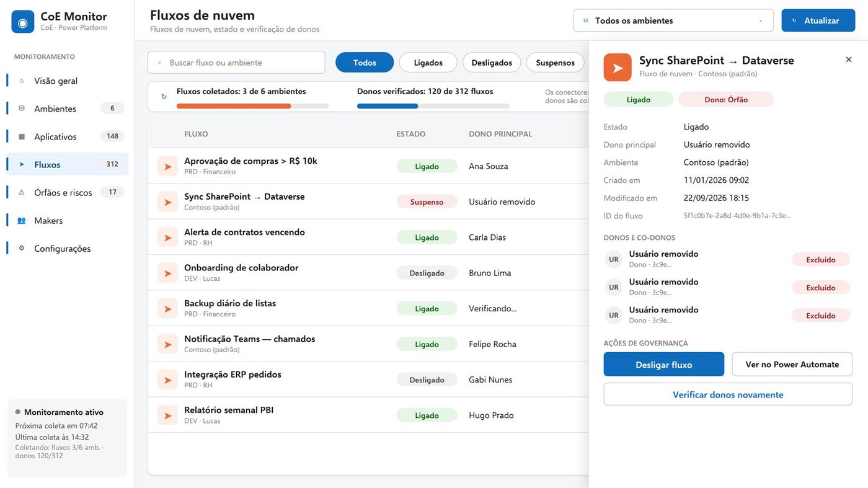Click large orange flow icon in details panel

[x=618, y=68]
